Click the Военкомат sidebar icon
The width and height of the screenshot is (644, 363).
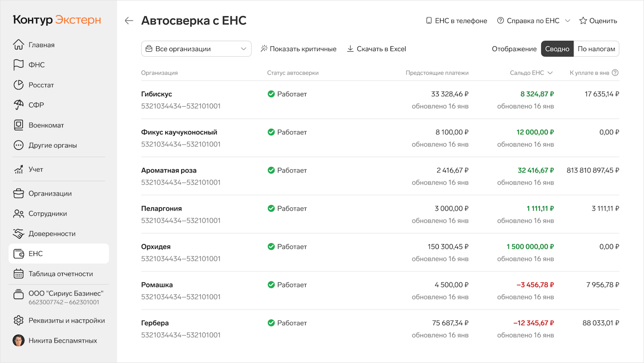click(18, 125)
